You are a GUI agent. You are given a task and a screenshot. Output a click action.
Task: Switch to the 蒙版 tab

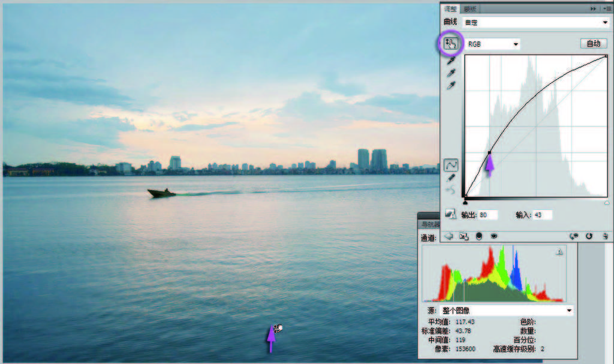(469, 8)
